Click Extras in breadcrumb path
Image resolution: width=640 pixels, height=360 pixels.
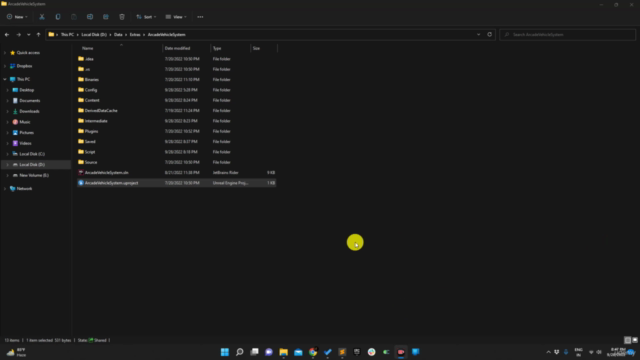point(135,35)
